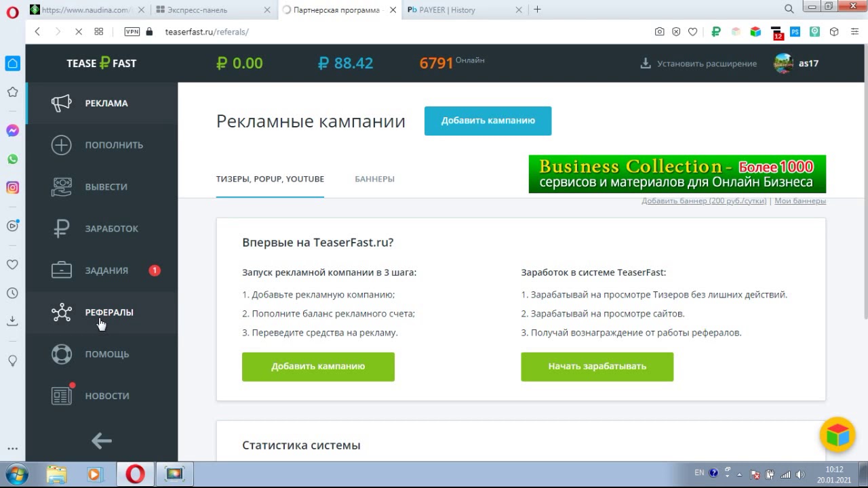Open the Реклама megaphone sidebar item

102,103
